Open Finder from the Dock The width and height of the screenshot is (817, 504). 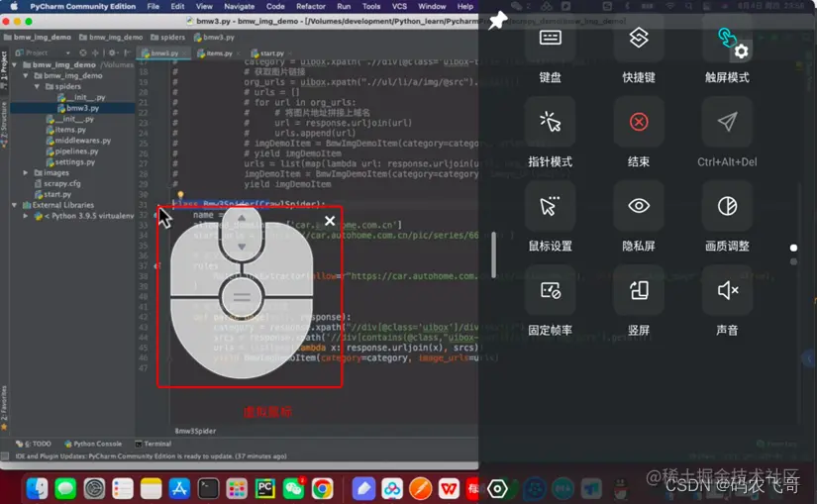[x=37, y=488]
